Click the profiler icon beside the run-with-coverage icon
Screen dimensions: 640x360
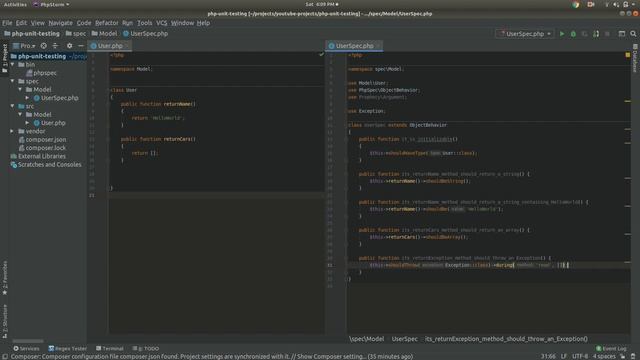coord(596,34)
